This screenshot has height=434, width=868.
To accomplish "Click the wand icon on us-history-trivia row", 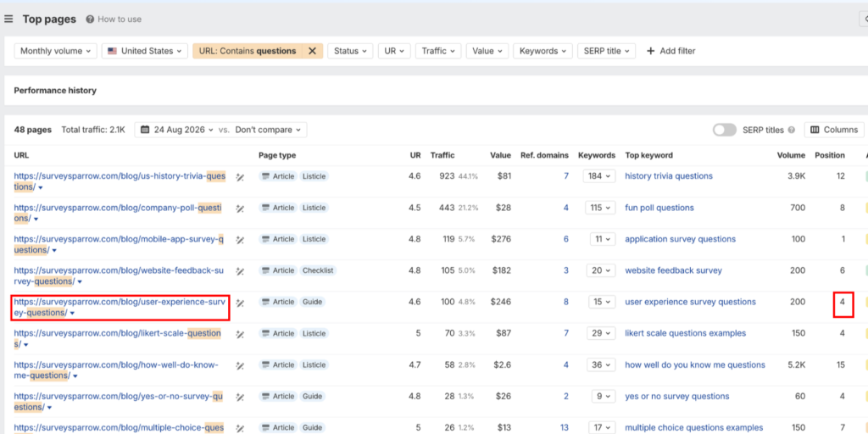I will (x=240, y=177).
